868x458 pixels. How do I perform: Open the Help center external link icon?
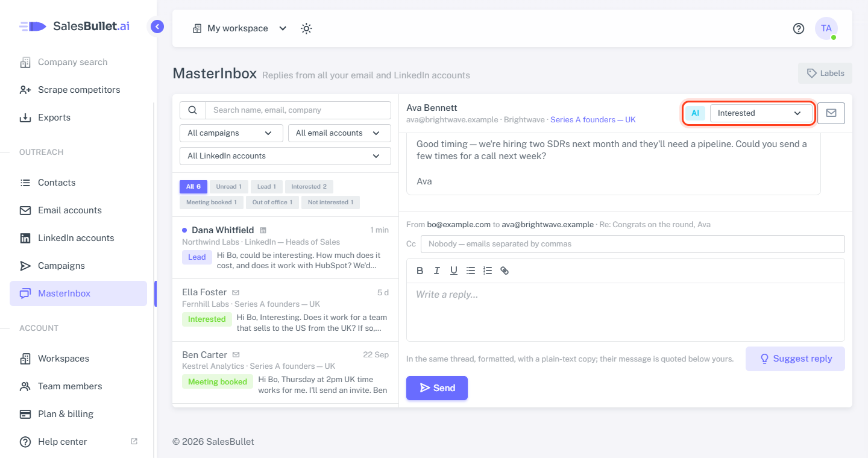coord(134,441)
